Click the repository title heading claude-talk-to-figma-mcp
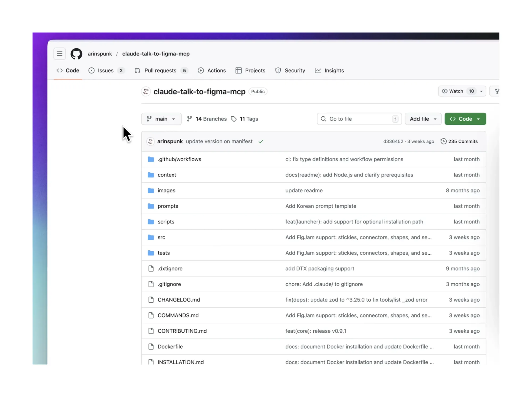Image resolution: width=532 pixels, height=397 pixels. click(x=199, y=91)
